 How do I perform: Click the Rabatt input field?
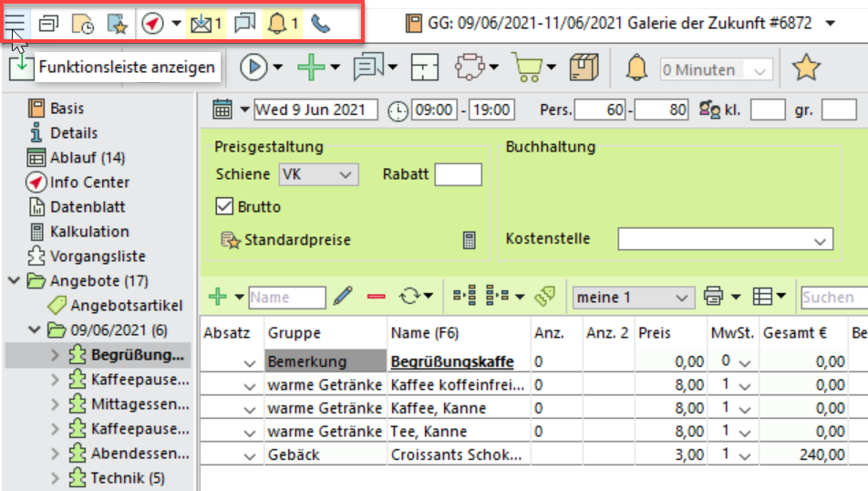[x=458, y=174]
